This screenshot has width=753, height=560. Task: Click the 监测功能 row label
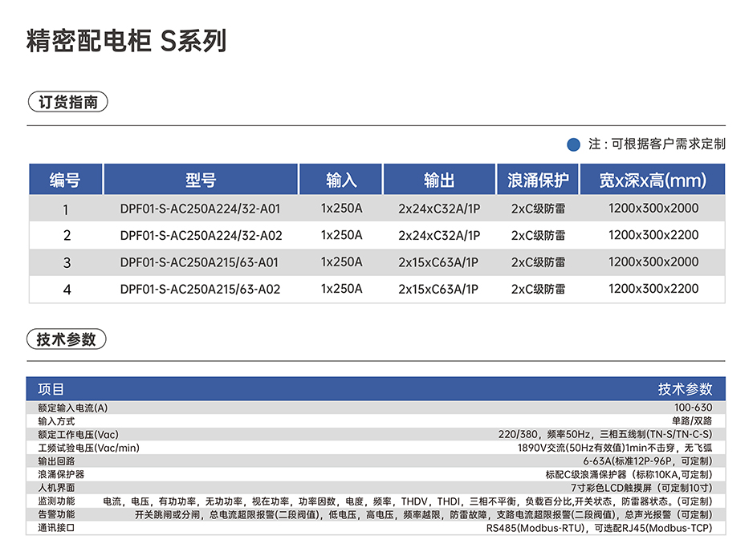point(55,501)
